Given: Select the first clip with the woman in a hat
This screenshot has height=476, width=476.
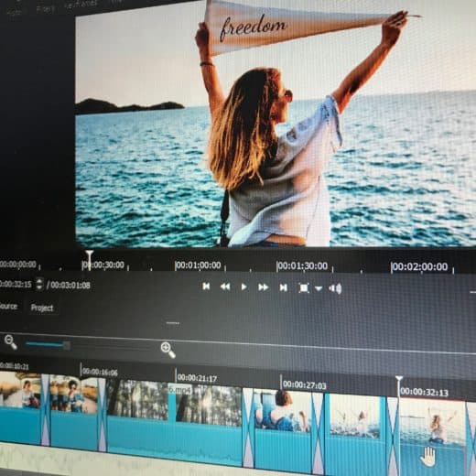Looking at the screenshot, I should (x=20, y=406).
